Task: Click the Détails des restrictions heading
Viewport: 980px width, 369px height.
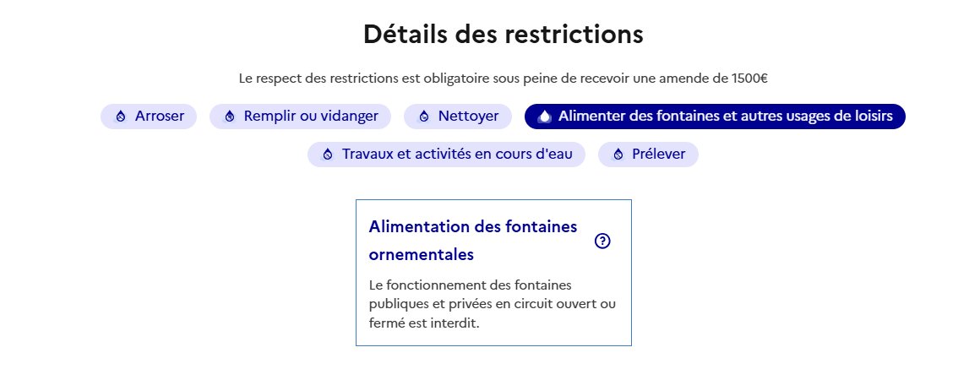Action: tap(504, 34)
